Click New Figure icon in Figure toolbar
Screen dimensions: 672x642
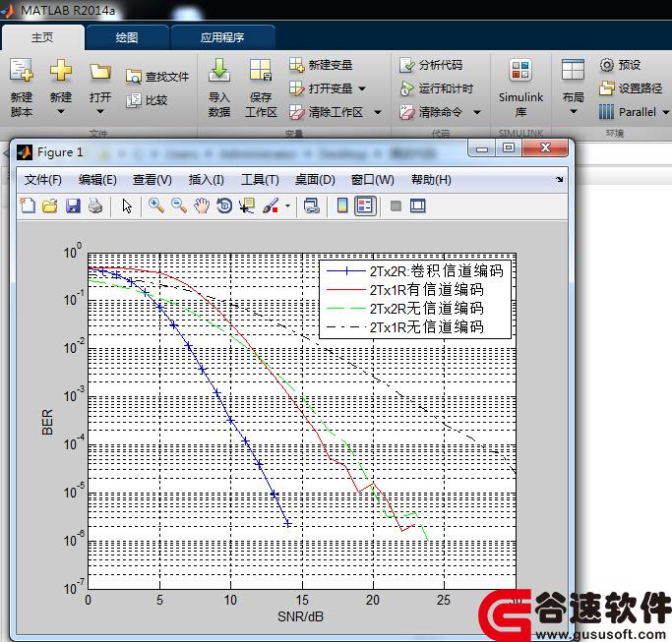28,205
